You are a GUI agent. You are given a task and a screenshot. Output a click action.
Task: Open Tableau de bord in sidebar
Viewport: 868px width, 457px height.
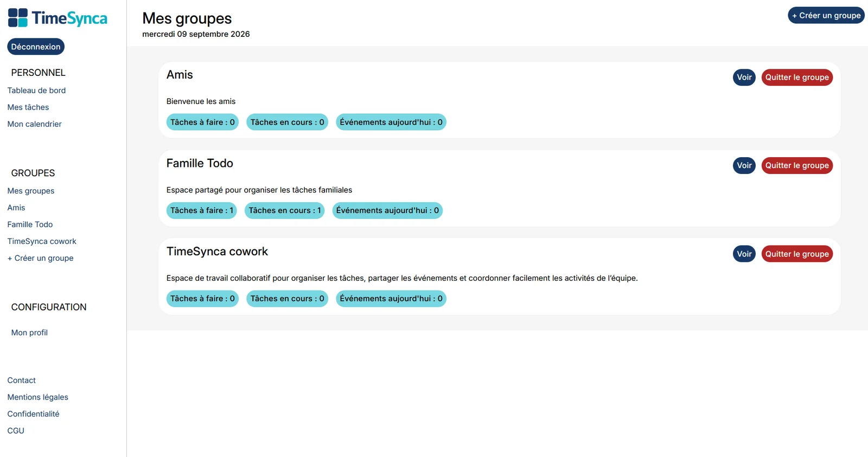(x=36, y=91)
